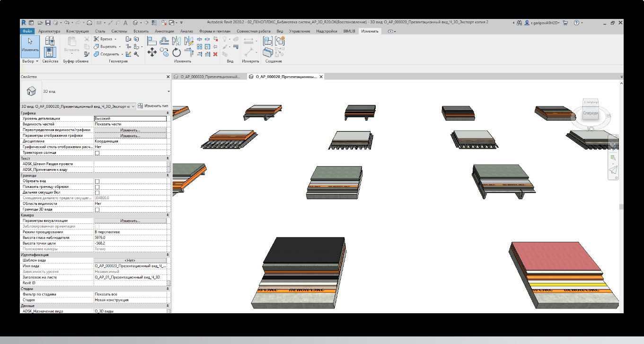This screenshot has width=644, height=344.
Task: Click the paper-plane icon on the navigation bar
Action: coord(613,170)
